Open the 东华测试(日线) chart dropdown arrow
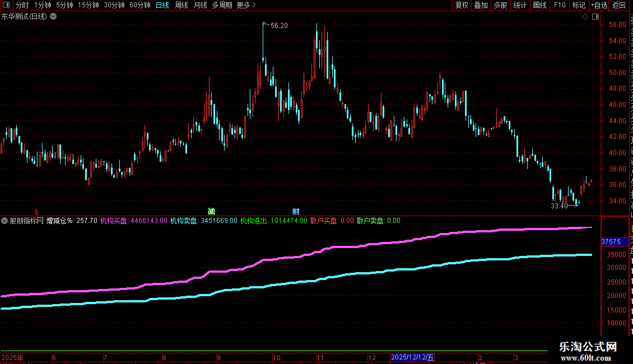This screenshot has height=364, width=633. [53, 17]
